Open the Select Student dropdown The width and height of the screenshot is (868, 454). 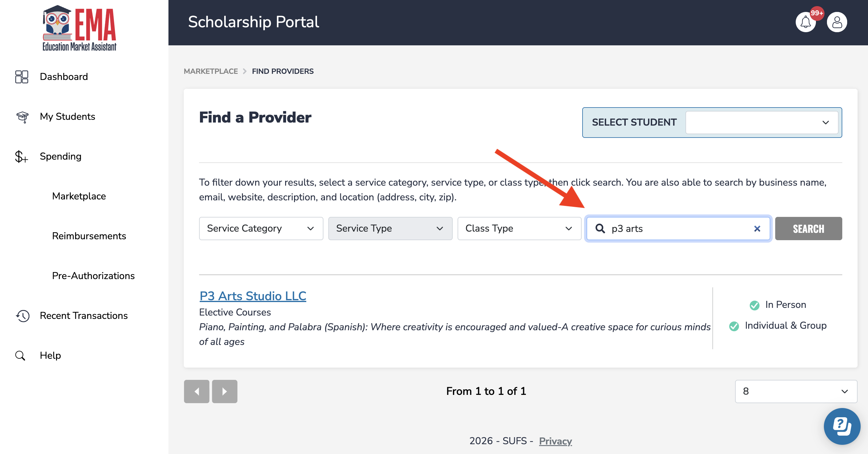tap(762, 122)
